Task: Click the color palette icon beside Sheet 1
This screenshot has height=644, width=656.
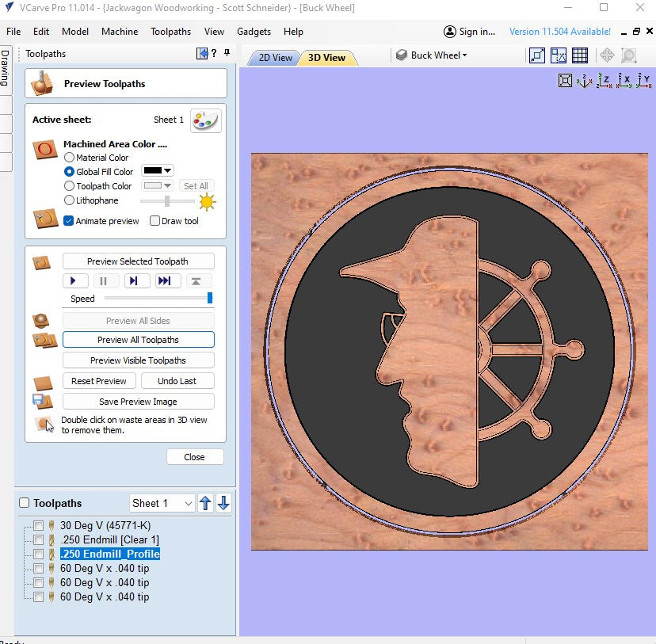Action: point(206,120)
